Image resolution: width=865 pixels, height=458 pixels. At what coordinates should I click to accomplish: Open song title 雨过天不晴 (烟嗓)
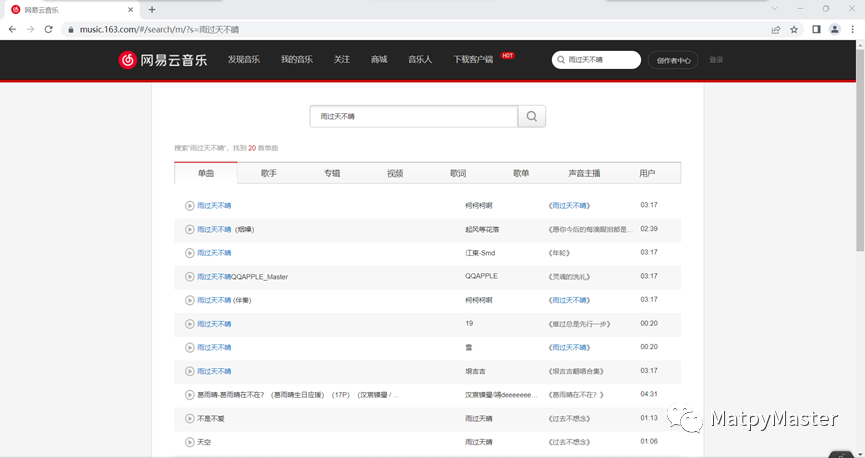click(x=226, y=230)
